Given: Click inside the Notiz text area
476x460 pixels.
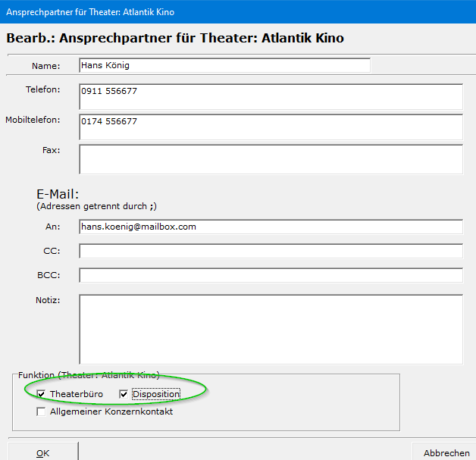Looking at the screenshot, I should 271,329.
